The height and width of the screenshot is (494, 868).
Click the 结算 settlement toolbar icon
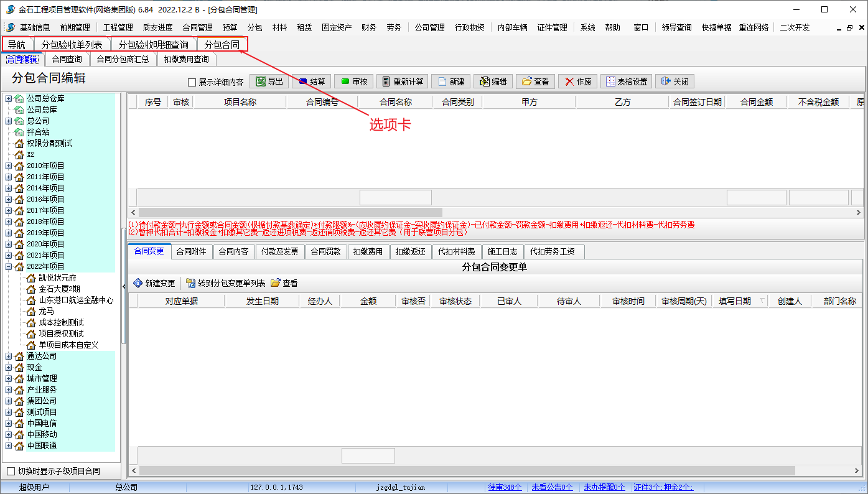[x=304, y=82]
